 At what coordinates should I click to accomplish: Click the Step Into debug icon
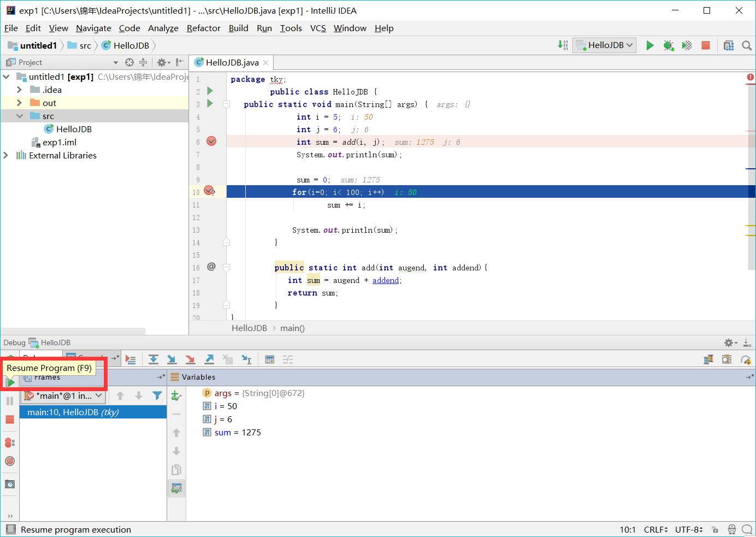172,359
